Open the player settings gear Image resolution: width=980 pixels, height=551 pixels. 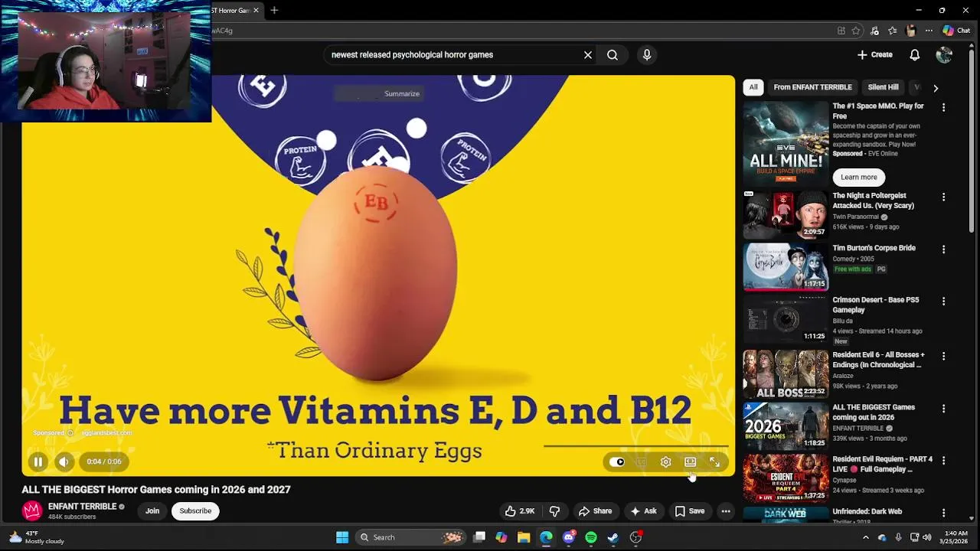(666, 462)
